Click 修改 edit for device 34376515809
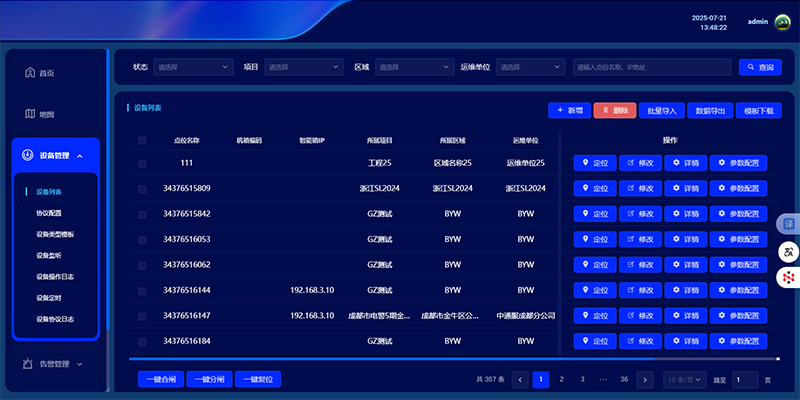Image resolution: width=800 pixels, height=400 pixels. coord(640,188)
